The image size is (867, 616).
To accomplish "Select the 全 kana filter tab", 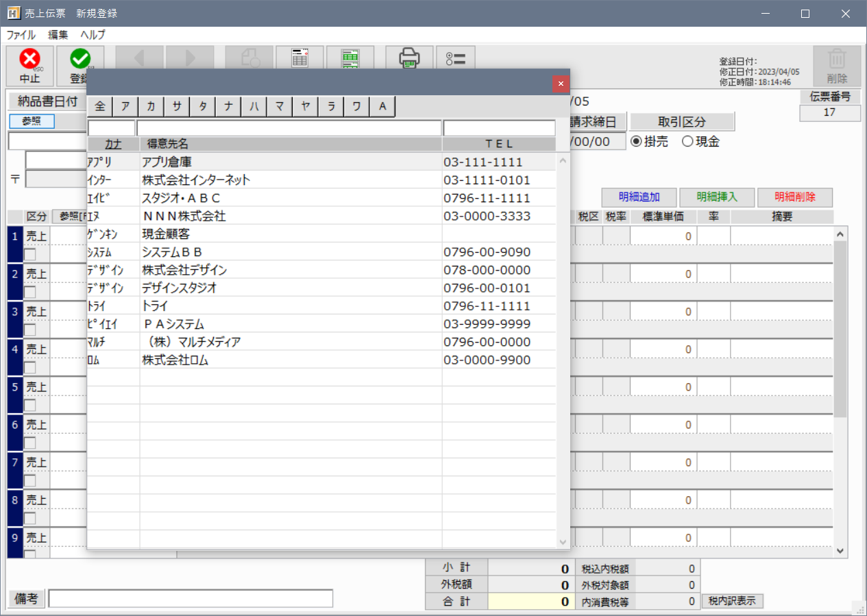I will (x=100, y=106).
